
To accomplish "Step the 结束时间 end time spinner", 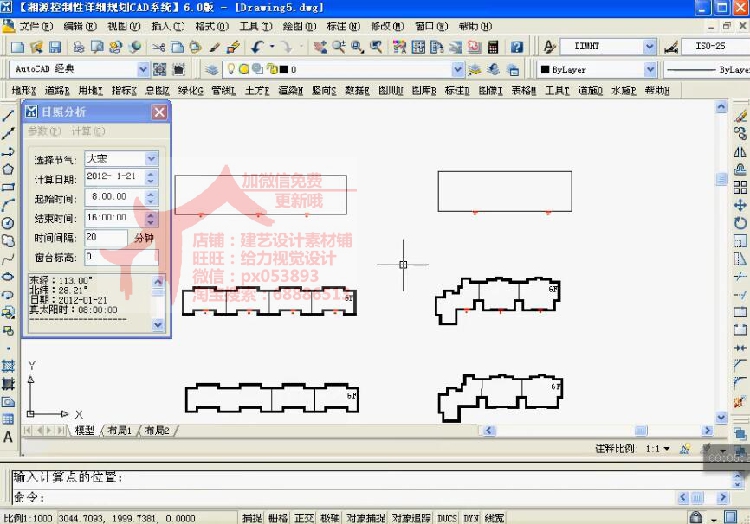I will [151, 218].
